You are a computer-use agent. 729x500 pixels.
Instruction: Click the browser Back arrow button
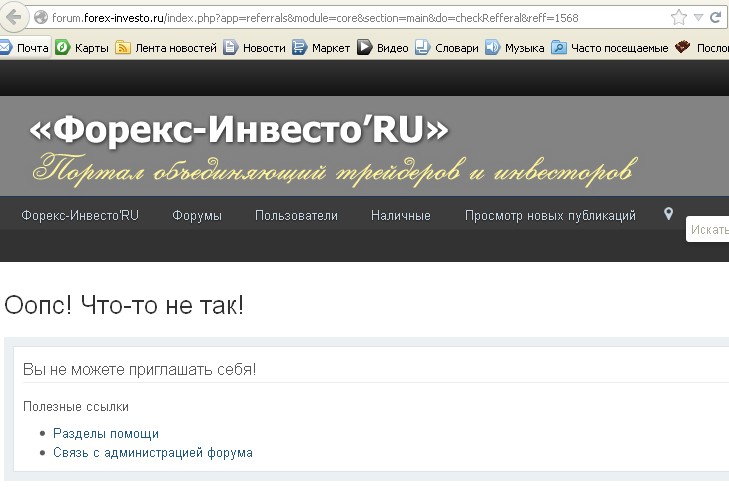(x=13, y=18)
